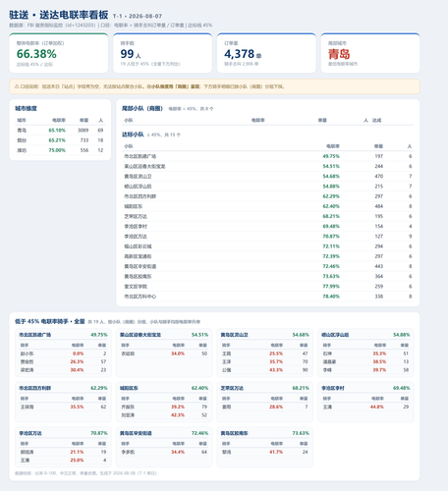Click the warning triangle icon in the notice banner
This screenshot has height=491, width=448.
click(17, 86)
